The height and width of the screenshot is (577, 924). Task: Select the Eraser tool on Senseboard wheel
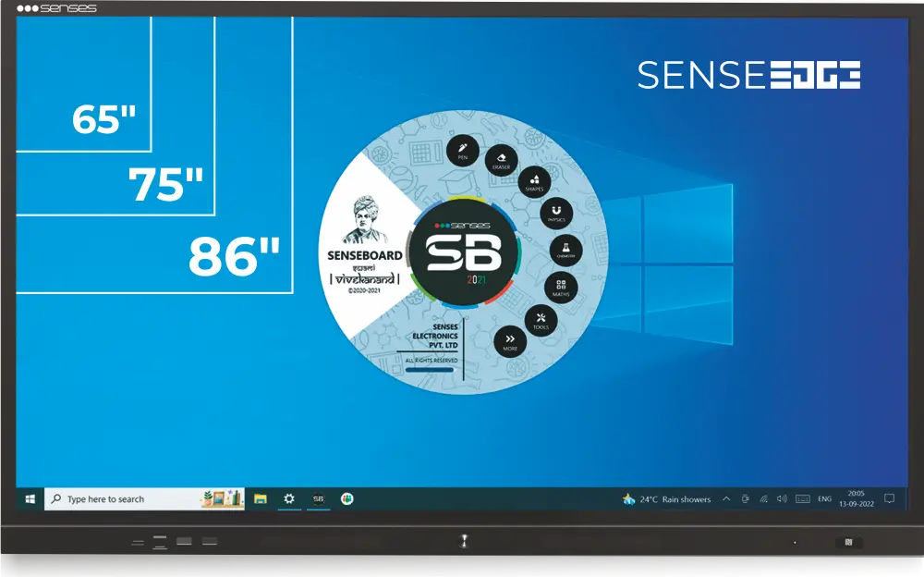(502, 161)
